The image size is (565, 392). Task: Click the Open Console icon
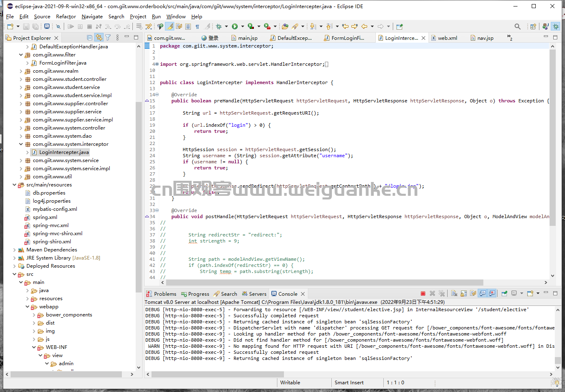coord(530,293)
